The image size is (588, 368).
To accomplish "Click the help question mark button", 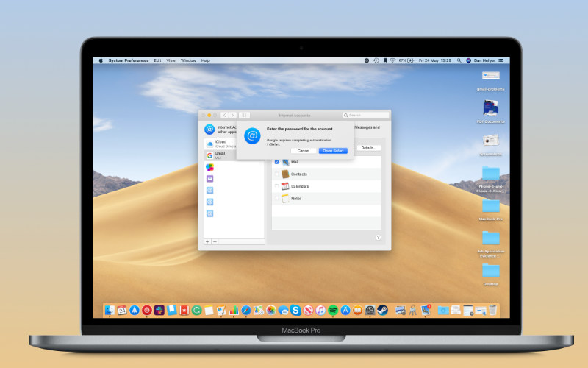I will click(378, 237).
